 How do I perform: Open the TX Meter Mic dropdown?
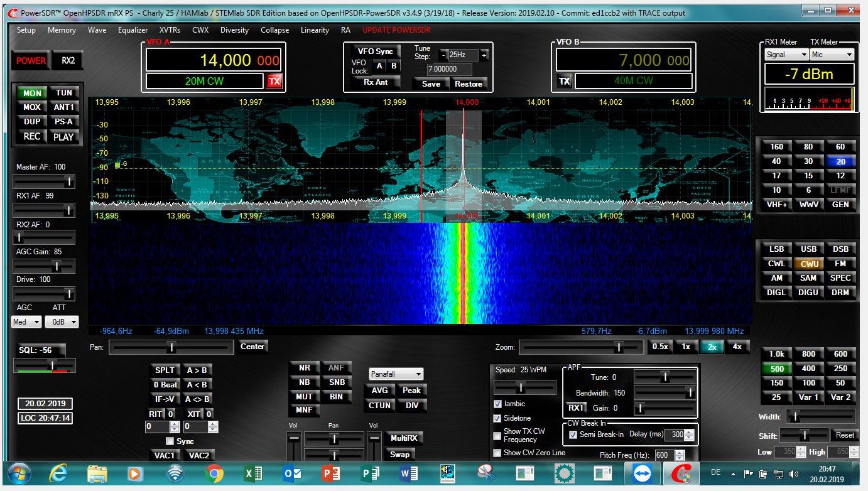tap(832, 55)
